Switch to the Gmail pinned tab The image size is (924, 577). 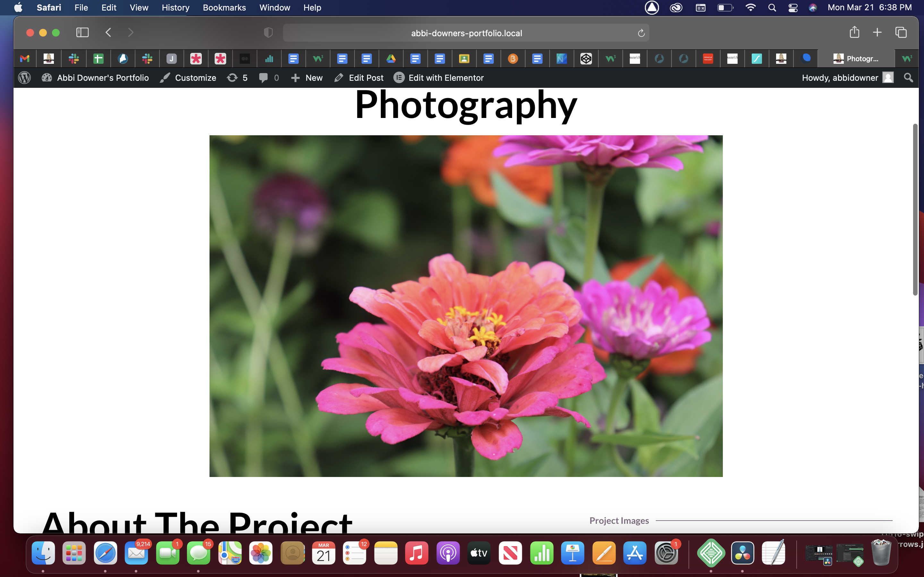25,58
